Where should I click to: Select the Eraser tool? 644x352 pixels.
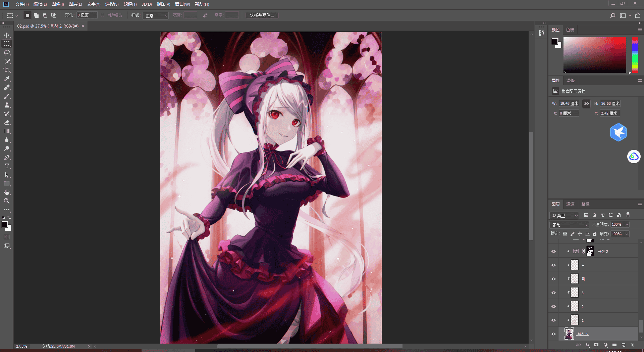(x=7, y=123)
